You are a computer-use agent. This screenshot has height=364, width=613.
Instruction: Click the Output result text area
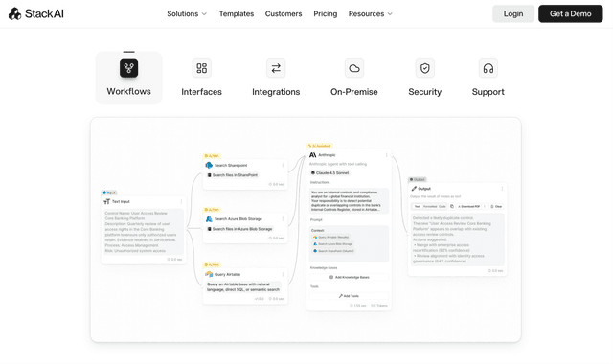[458, 239]
